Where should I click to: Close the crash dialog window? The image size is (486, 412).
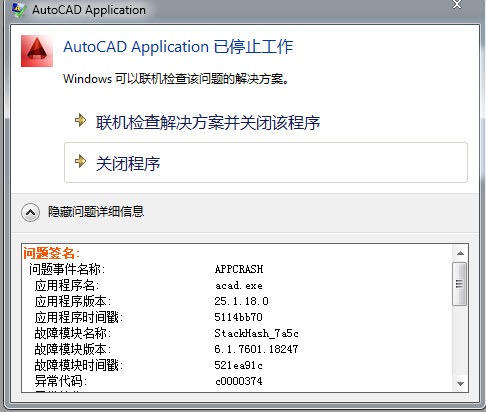click(456, 5)
